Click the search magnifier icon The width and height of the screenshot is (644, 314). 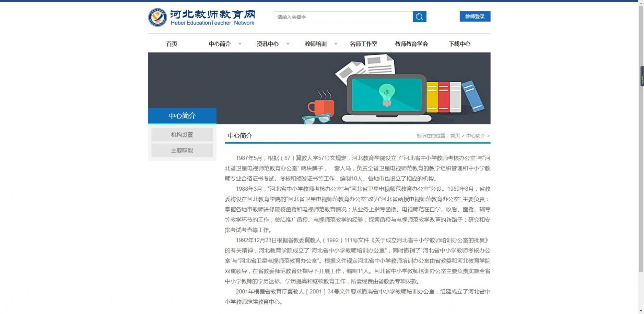click(420, 16)
